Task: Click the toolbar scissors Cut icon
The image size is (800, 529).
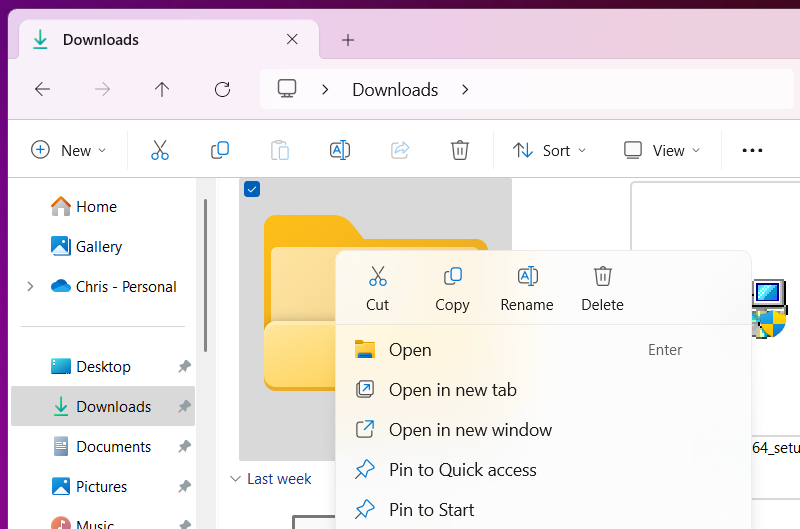Action: click(x=160, y=150)
